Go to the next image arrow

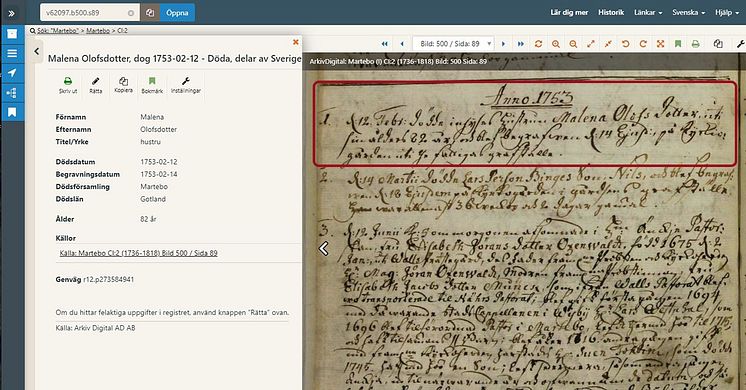[x=503, y=44]
